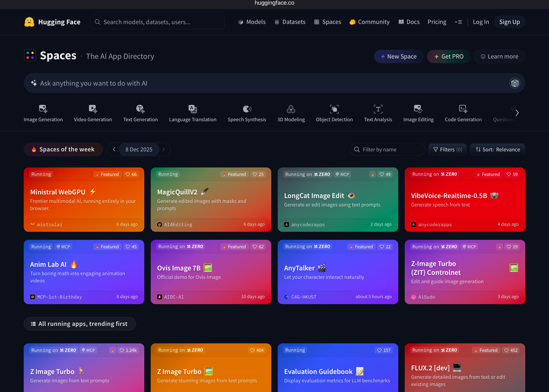Open the Models navigation item

click(252, 22)
